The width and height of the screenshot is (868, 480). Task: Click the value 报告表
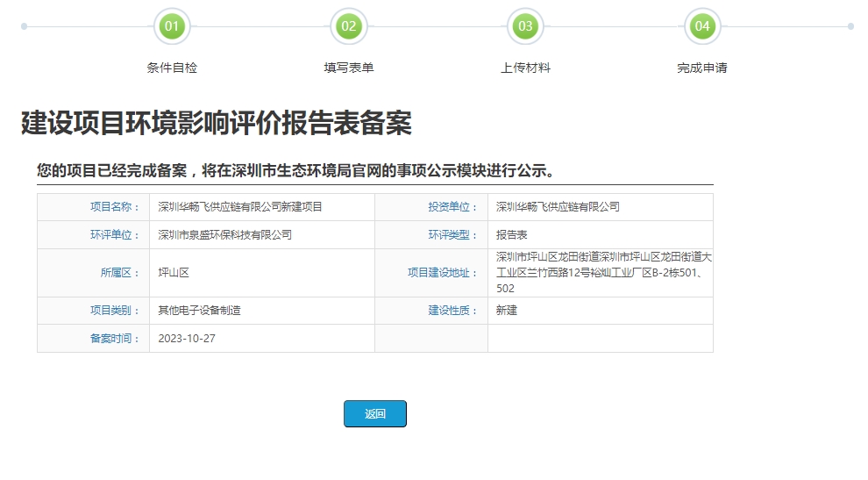tap(511, 235)
